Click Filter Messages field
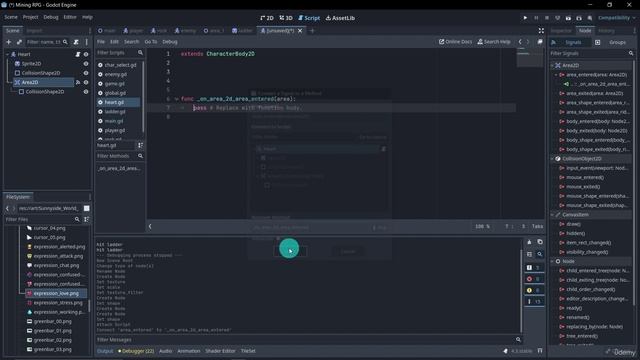Image resolution: width=640 pixels, height=360 pixels. (x=309, y=340)
